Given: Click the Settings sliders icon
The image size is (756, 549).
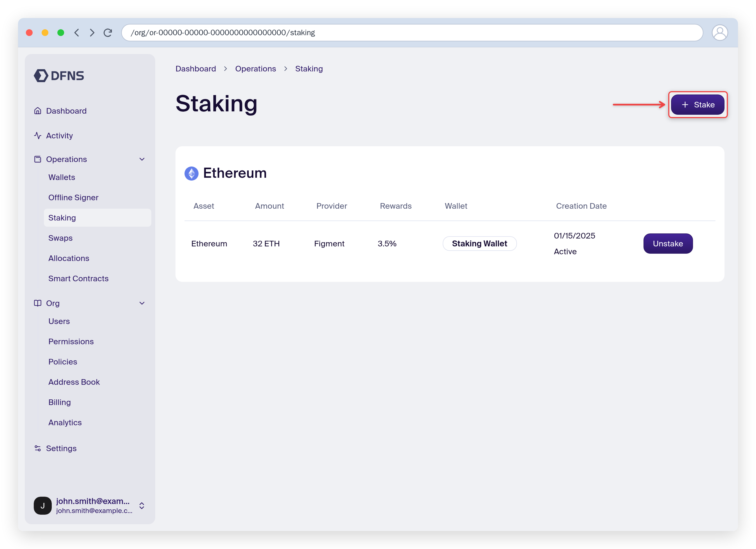Looking at the screenshot, I should click(x=38, y=448).
